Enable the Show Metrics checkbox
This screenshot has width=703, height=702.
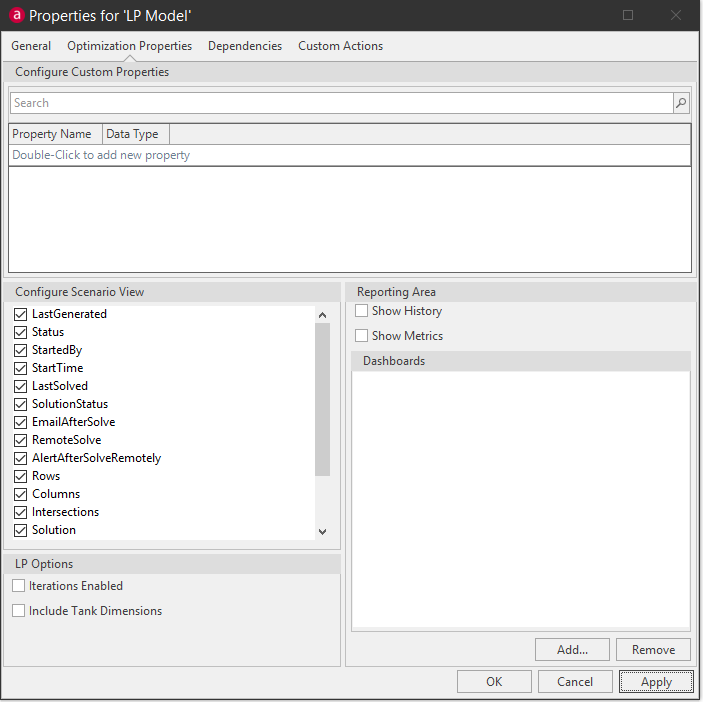[x=361, y=336]
